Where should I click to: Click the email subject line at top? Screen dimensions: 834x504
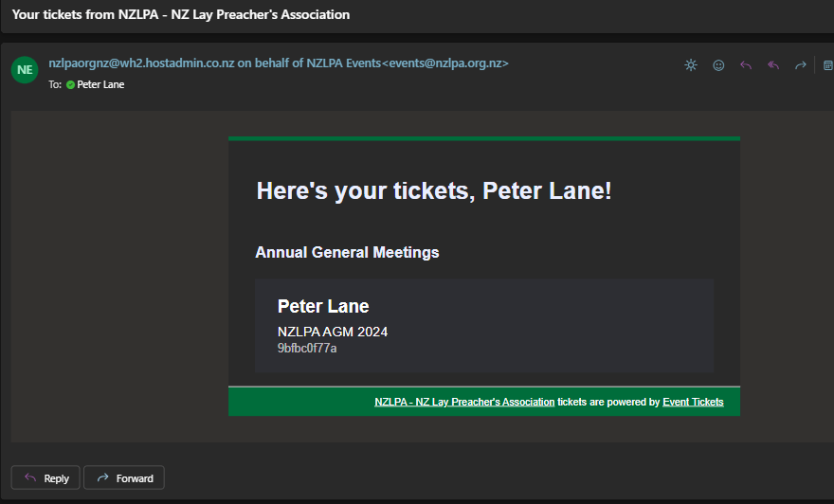pyautogui.click(x=181, y=14)
